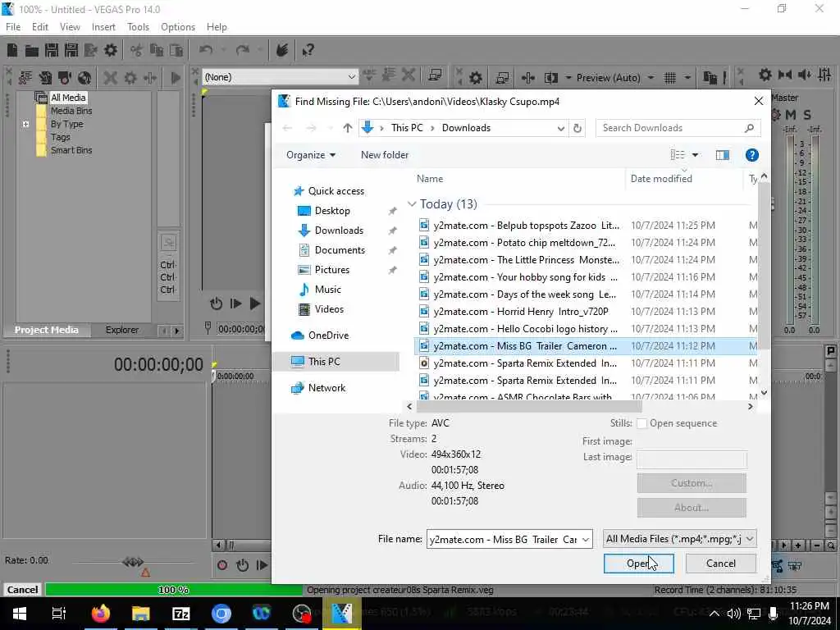Click the 100 % project loading progress bar
Screen dimensions: 840x630
point(174,590)
